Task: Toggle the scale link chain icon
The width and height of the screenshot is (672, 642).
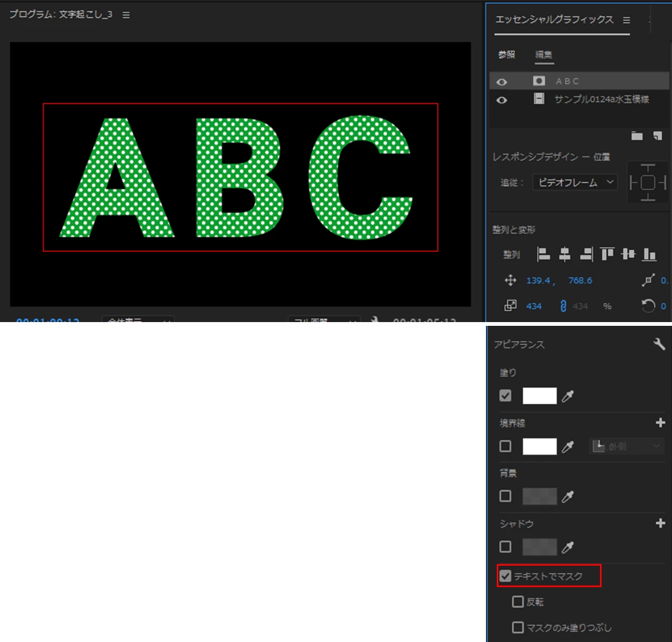Action: point(563,306)
